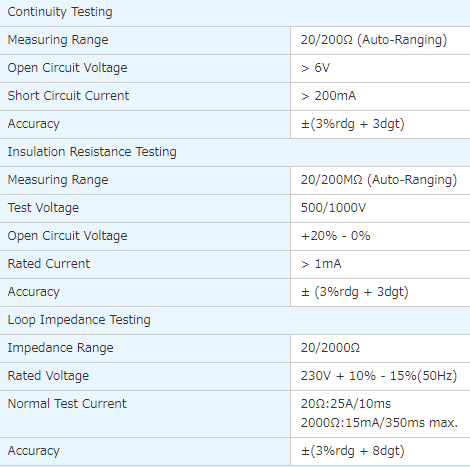470x467 pixels.
Task: Select the Rated Current label
Action: pyautogui.click(x=49, y=264)
